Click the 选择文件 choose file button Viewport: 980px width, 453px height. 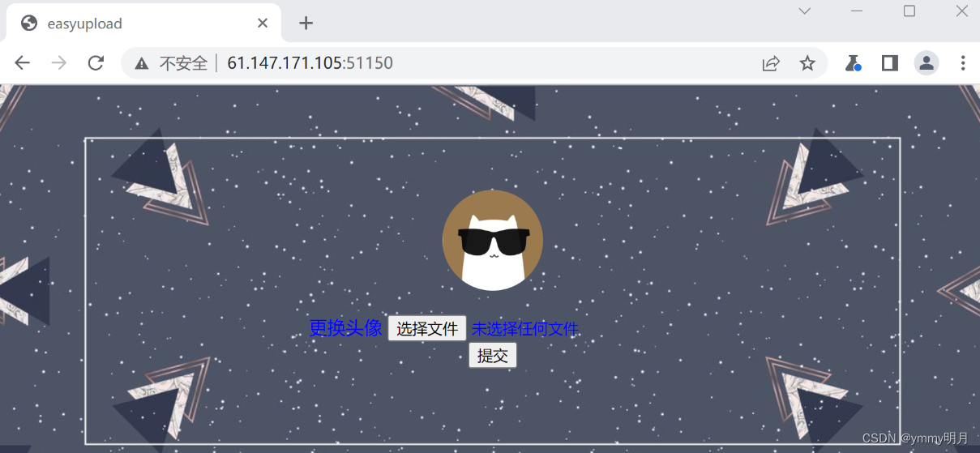[x=427, y=328]
